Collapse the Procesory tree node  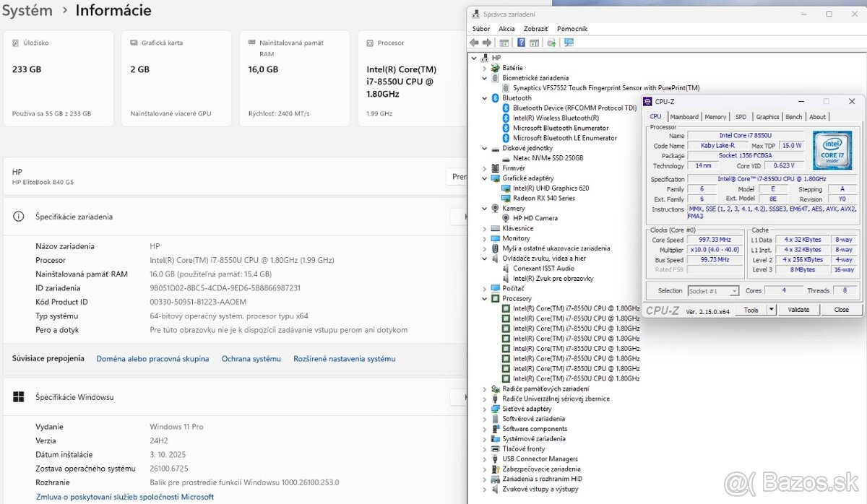click(x=485, y=298)
